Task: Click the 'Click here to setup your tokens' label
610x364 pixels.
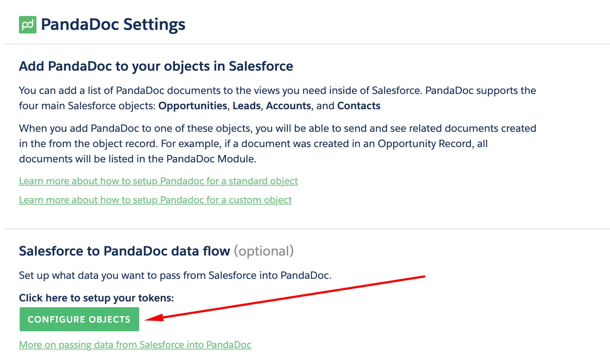Action: [x=97, y=298]
